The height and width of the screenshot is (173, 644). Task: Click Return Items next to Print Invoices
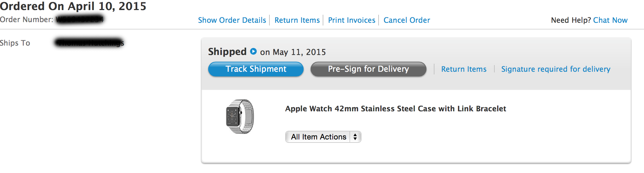(297, 20)
